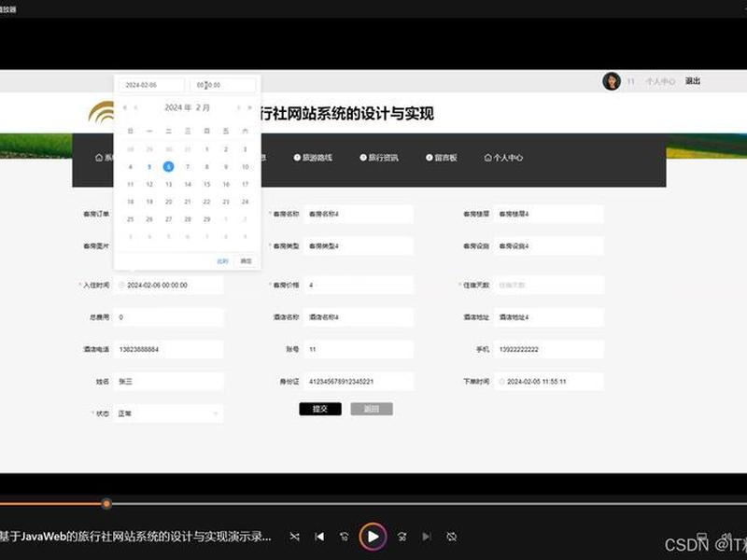The width and height of the screenshot is (747, 560).
Task: Click the empty 住宿天数 field
Action: pyautogui.click(x=549, y=285)
